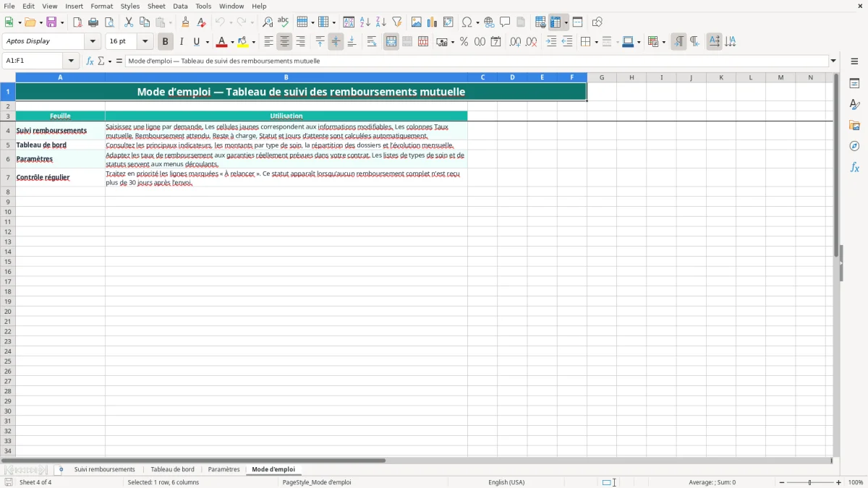Select row 10 header
The width and height of the screenshot is (868, 488).
click(x=8, y=212)
